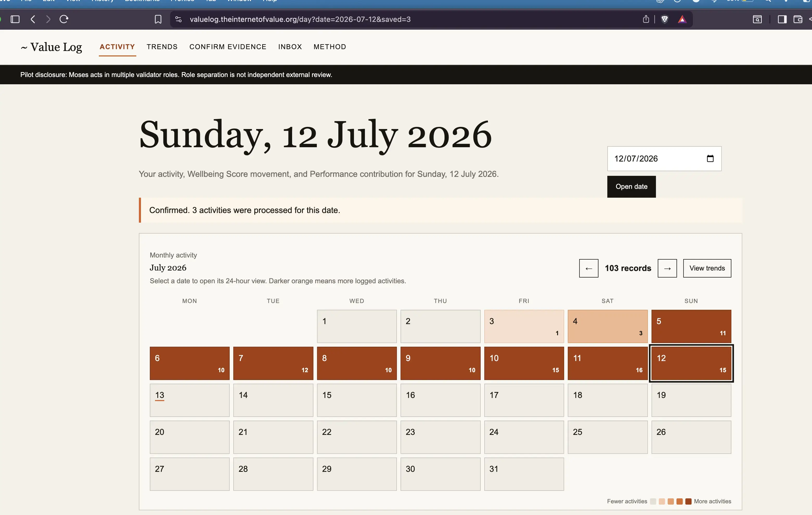This screenshot has height=515, width=812.
Task: Click the 12/07/2026 date input field
Action: (664, 158)
